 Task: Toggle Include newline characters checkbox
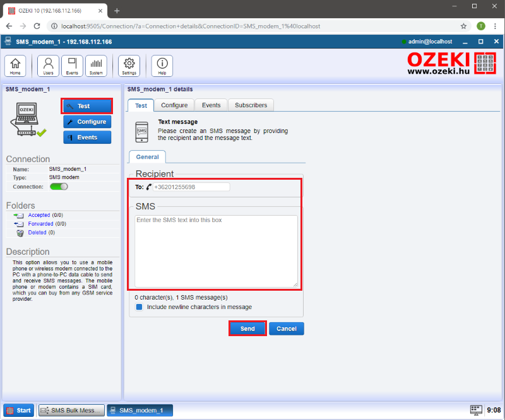[140, 307]
